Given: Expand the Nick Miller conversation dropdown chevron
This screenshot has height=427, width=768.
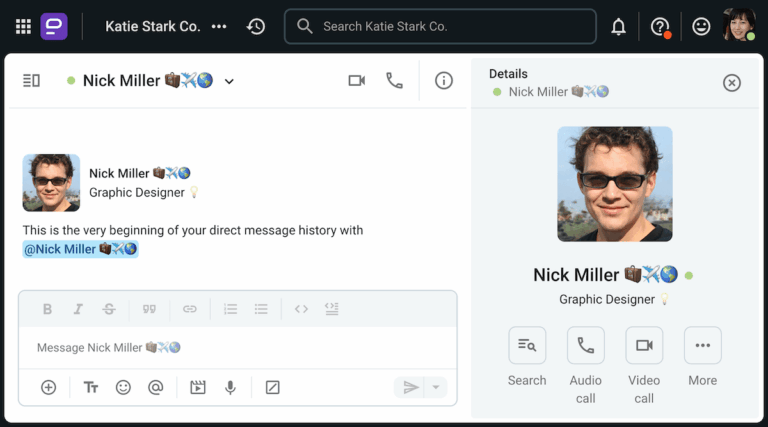Looking at the screenshot, I should (x=229, y=82).
